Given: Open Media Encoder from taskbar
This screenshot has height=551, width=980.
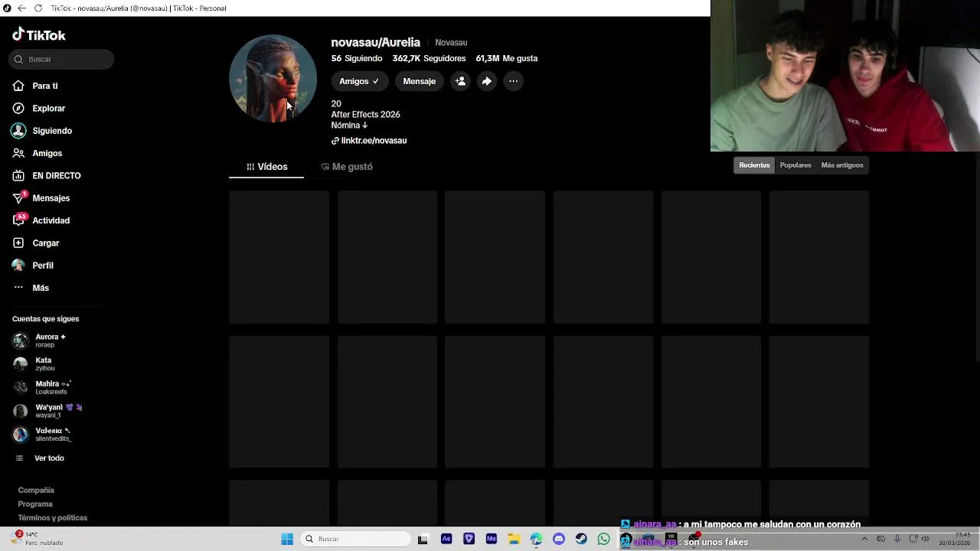Looking at the screenshot, I should pyautogui.click(x=492, y=539).
